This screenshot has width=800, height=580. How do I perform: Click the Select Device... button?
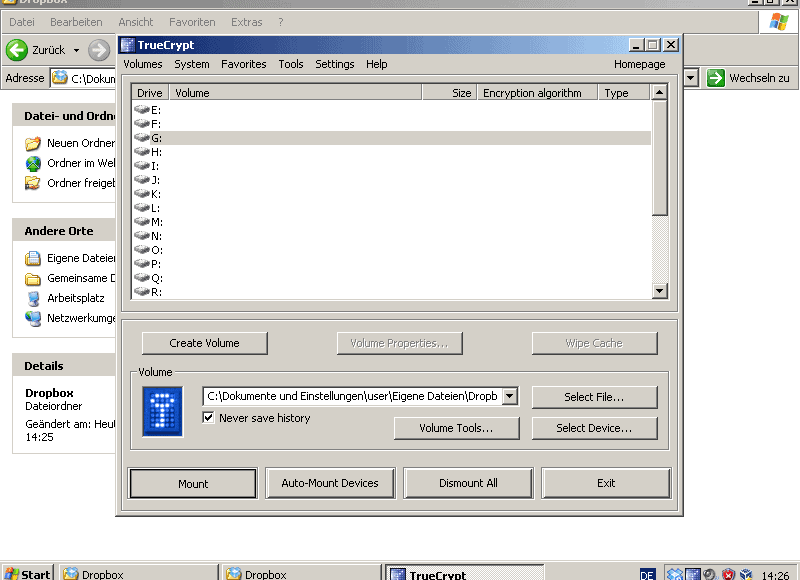(594, 428)
